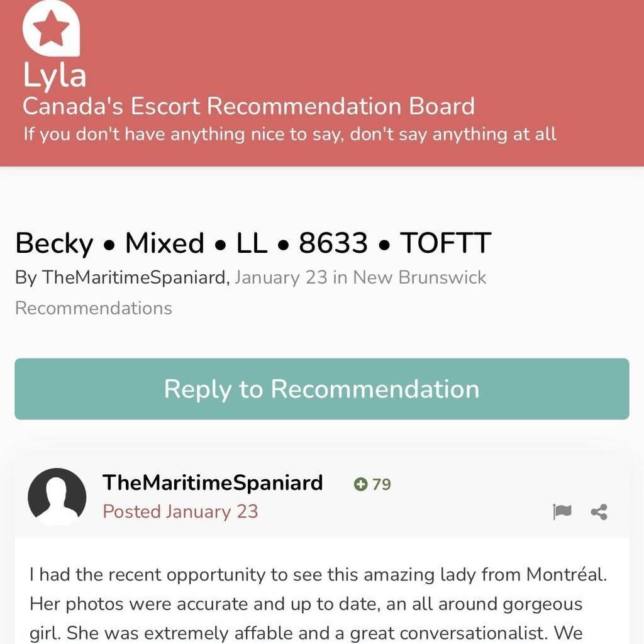Click the flag icon beside the share icon
Viewport: 644px width, 644px height.
click(563, 512)
